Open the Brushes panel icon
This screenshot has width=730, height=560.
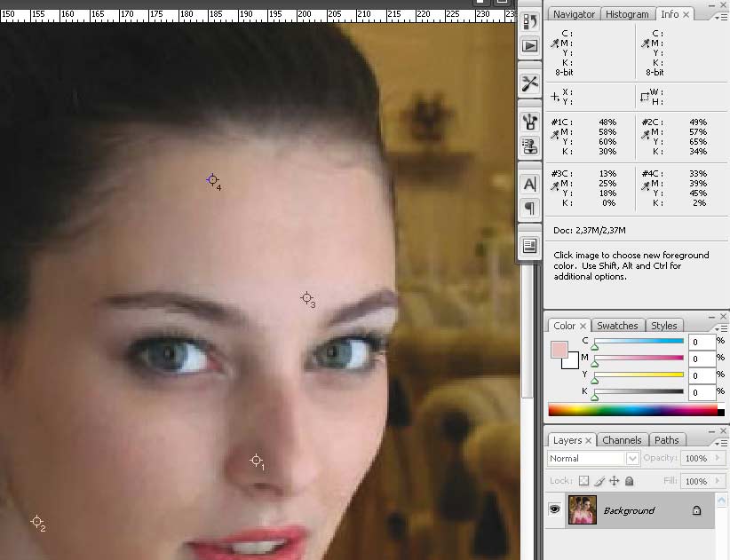point(530,122)
